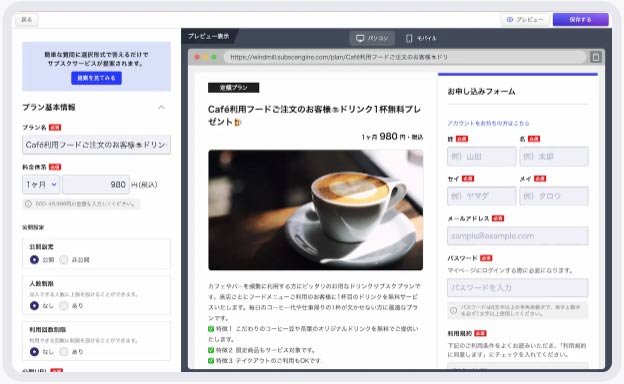624x384 pixels.
Task: Click the パスワード input field
Action: click(518, 288)
